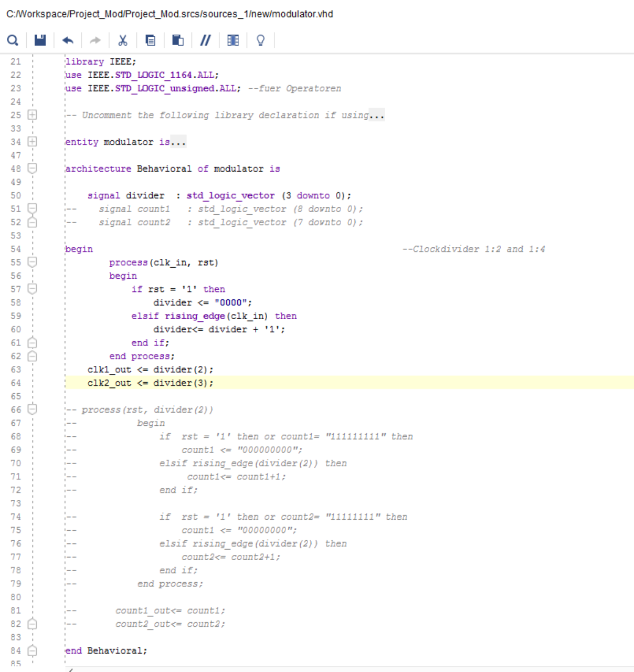Screen dimensions: 634x672
Task: Click line number 80 in the gutter
Action: (x=16, y=597)
